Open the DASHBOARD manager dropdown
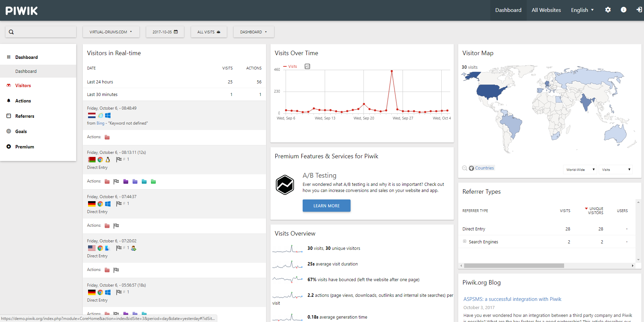Viewport: 644px width, 322px height. 254,32
